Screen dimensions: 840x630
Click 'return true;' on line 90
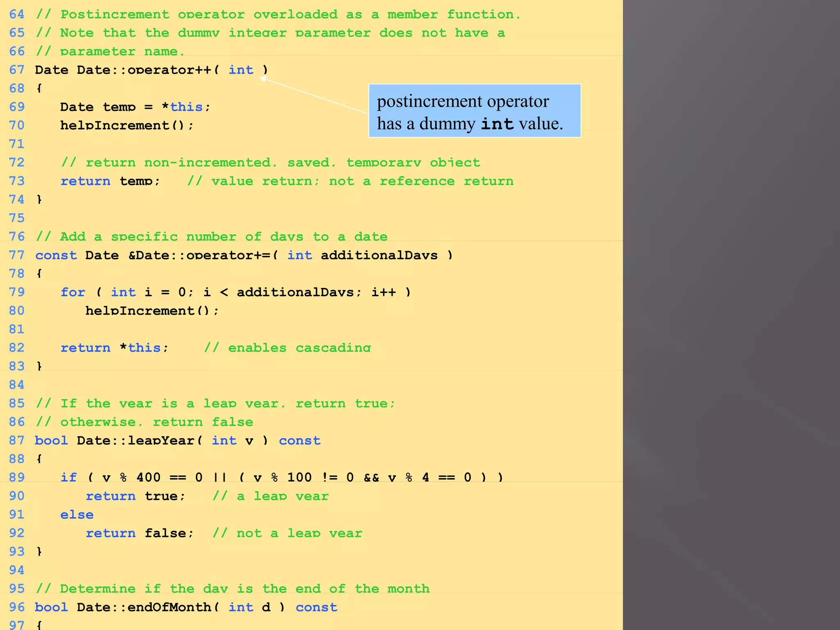pos(135,496)
